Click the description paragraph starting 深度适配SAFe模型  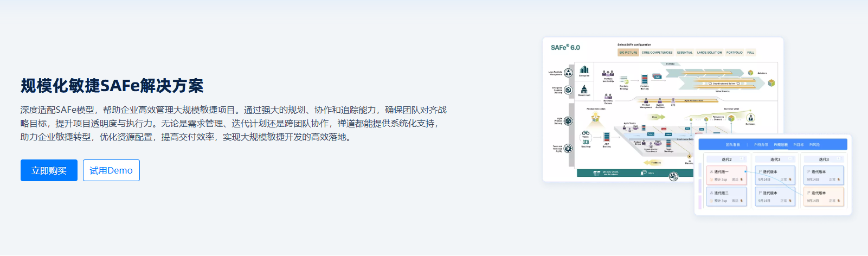coord(234,124)
